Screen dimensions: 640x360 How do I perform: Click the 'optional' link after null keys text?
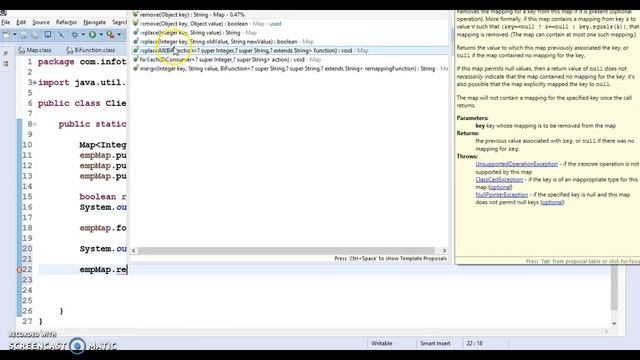point(552,202)
